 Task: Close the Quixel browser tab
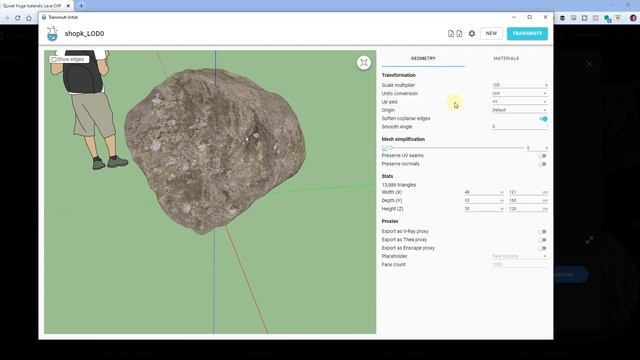[x=68, y=6]
